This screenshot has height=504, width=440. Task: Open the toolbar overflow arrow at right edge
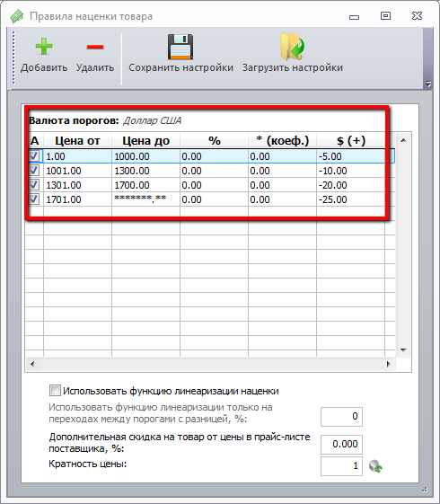pyautogui.click(x=428, y=84)
